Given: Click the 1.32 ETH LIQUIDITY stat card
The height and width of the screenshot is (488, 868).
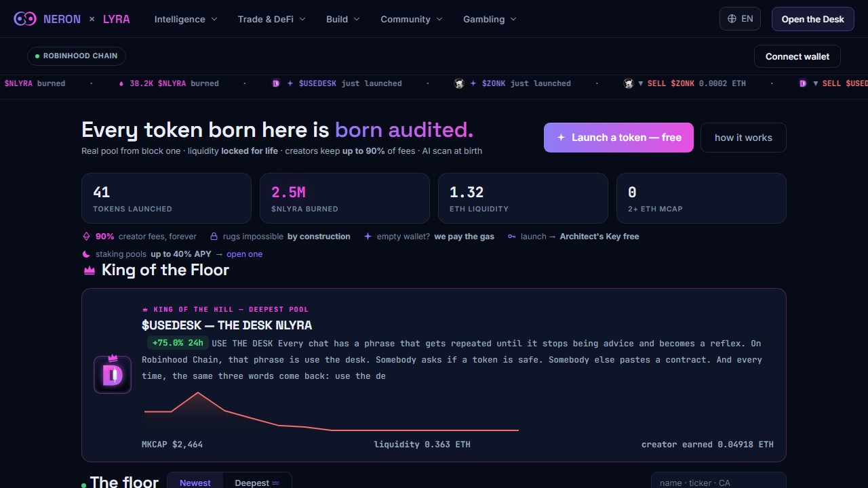Looking at the screenshot, I should click(523, 198).
